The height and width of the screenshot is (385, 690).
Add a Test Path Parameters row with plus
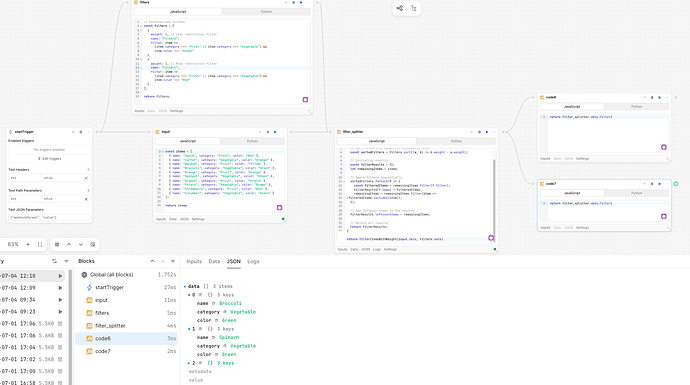click(88, 191)
